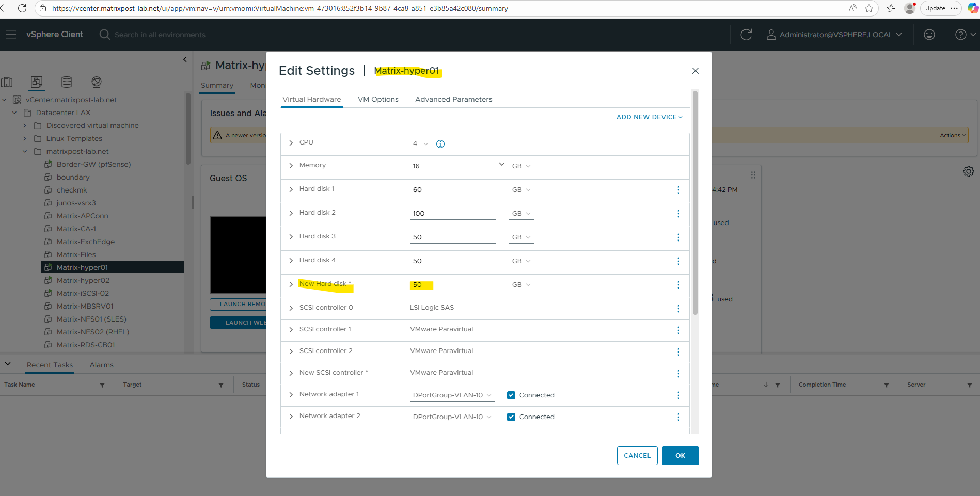980x496 pixels.
Task: Filter the Task Name column
Action: point(102,385)
